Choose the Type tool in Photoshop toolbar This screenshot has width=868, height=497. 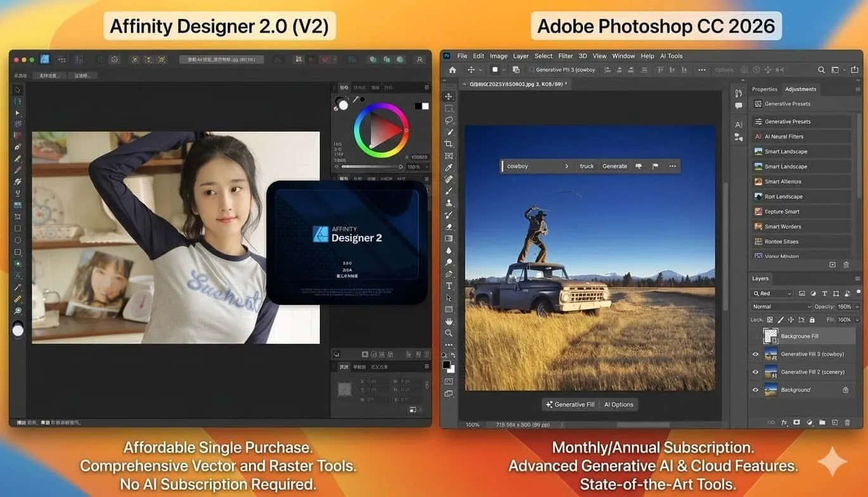(x=449, y=287)
